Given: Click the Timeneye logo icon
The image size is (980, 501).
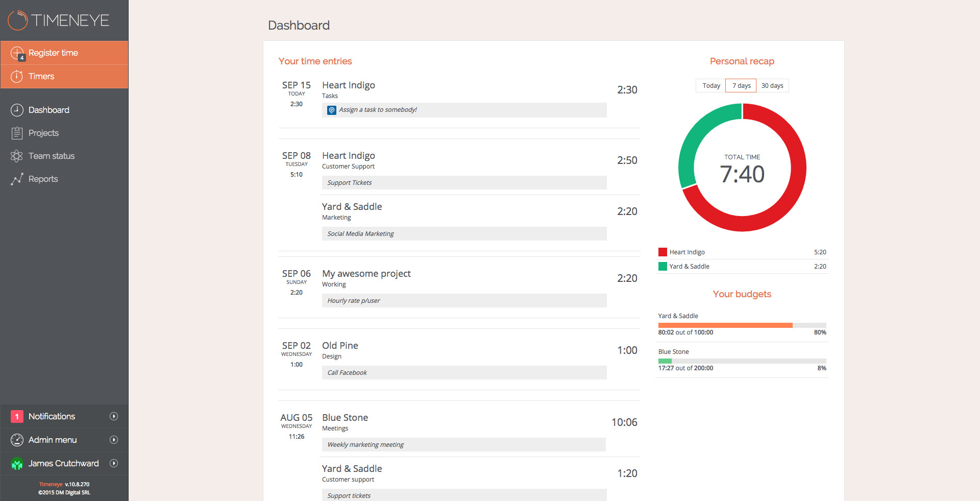Looking at the screenshot, I should click(17, 20).
